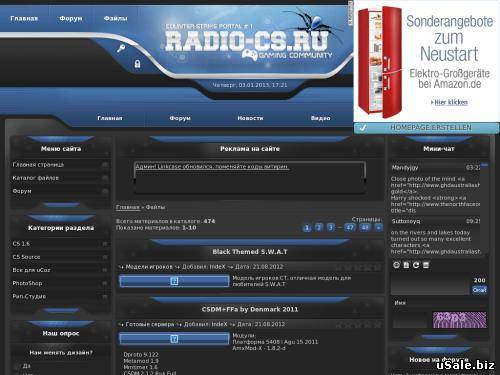This screenshot has width=500, height=375.
Task: Click the purple captcha image
Action: point(459,320)
